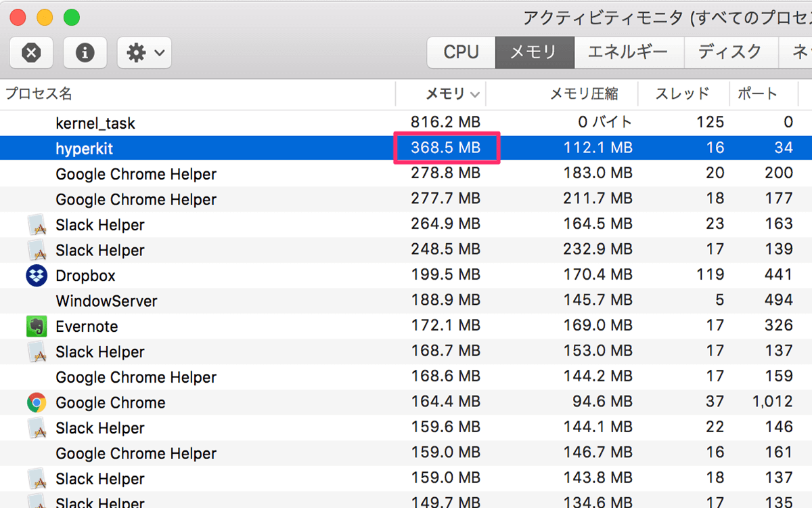This screenshot has height=508, width=812.
Task: Click the 211.7 MB compressed memory value
Action: pyautogui.click(x=598, y=198)
